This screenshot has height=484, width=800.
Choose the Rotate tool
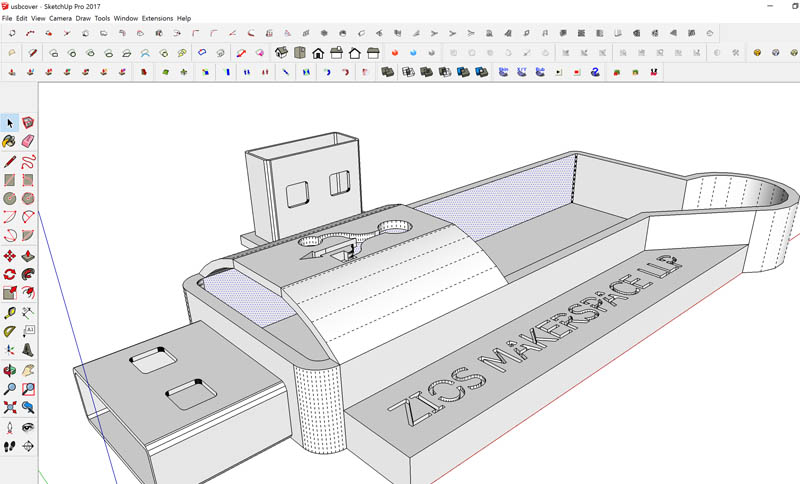10,274
